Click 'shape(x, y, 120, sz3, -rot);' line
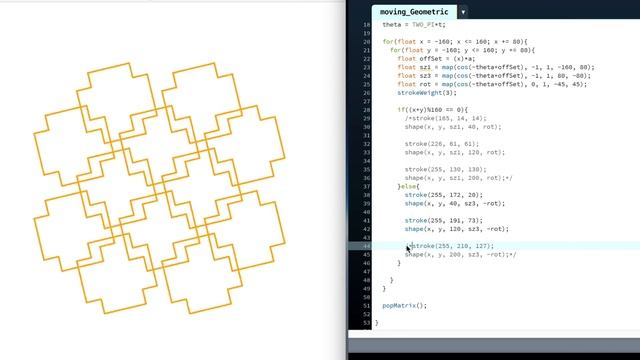The image size is (640, 360). pyautogui.click(x=457, y=229)
